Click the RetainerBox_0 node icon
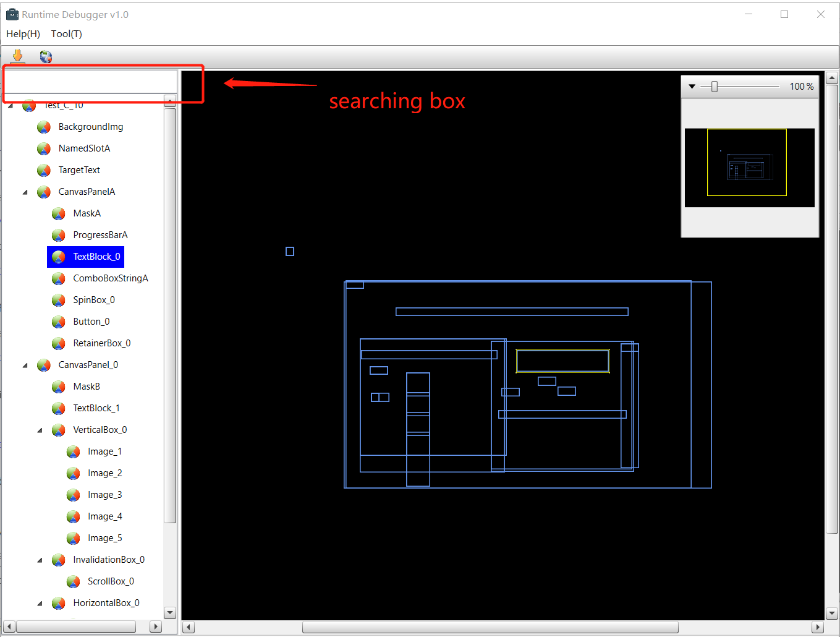The height and width of the screenshot is (637, 840). [59, 343]
